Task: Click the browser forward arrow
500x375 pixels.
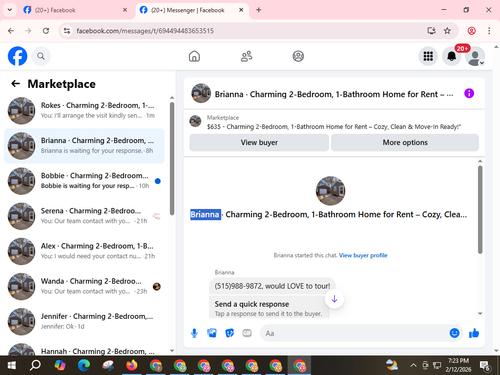Action: (x=28, y=31)
